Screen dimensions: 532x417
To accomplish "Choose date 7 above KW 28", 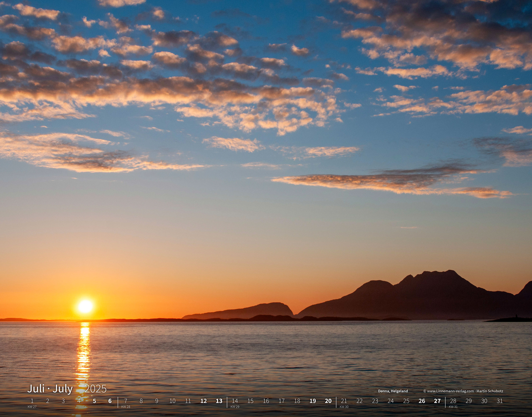I will (126, 401).
